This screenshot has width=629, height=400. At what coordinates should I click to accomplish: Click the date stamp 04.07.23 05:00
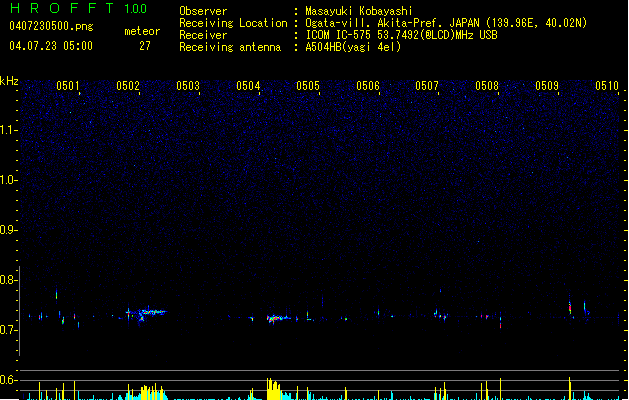pyautogui.click(x=51, y=46)
